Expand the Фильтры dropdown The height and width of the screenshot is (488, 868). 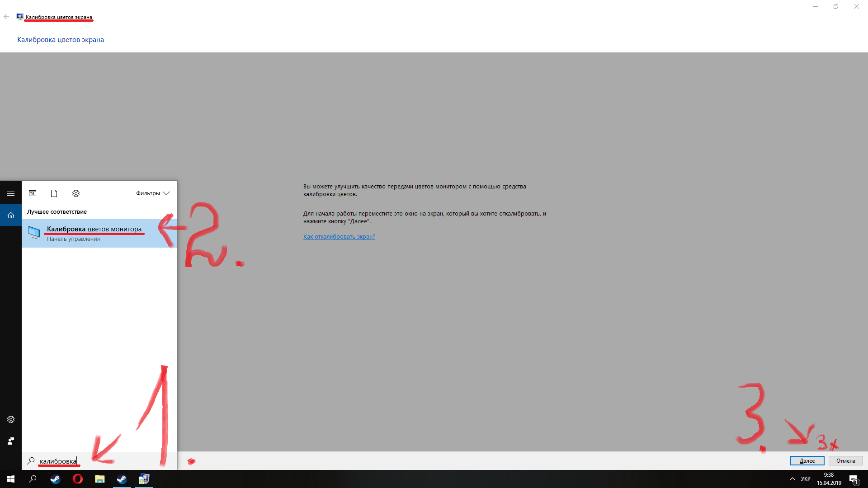(153, 193)
